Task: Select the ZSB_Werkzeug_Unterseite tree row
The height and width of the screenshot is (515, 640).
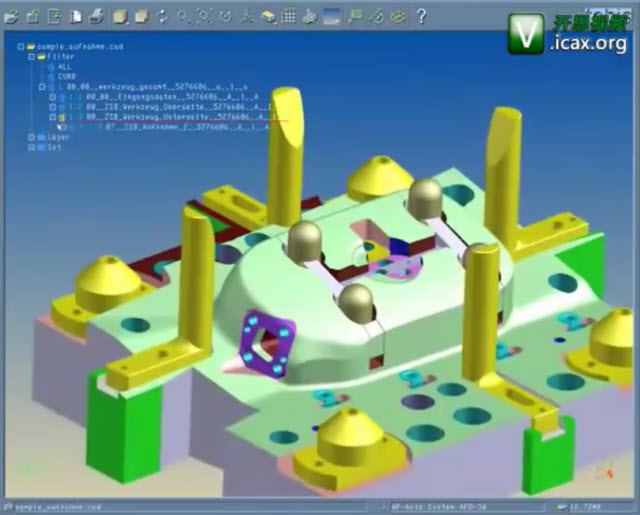Action: click(x=182, y=118)
